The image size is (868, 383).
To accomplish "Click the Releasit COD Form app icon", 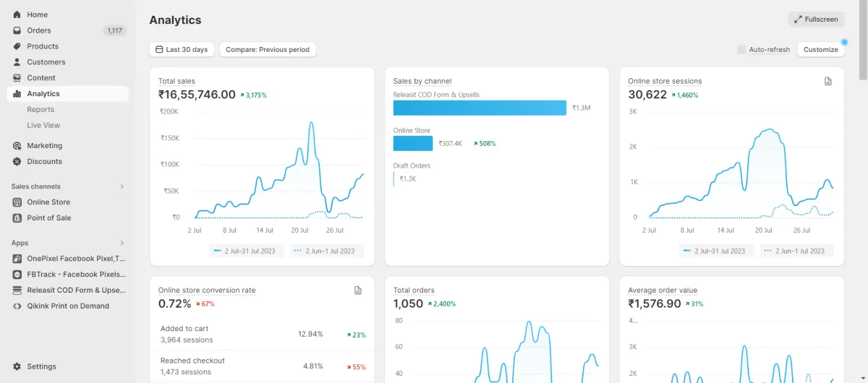I will point(17,291).
